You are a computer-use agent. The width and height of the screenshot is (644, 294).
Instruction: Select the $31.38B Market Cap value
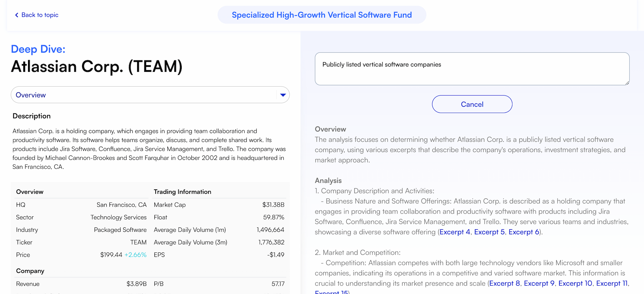click(273, 205)
